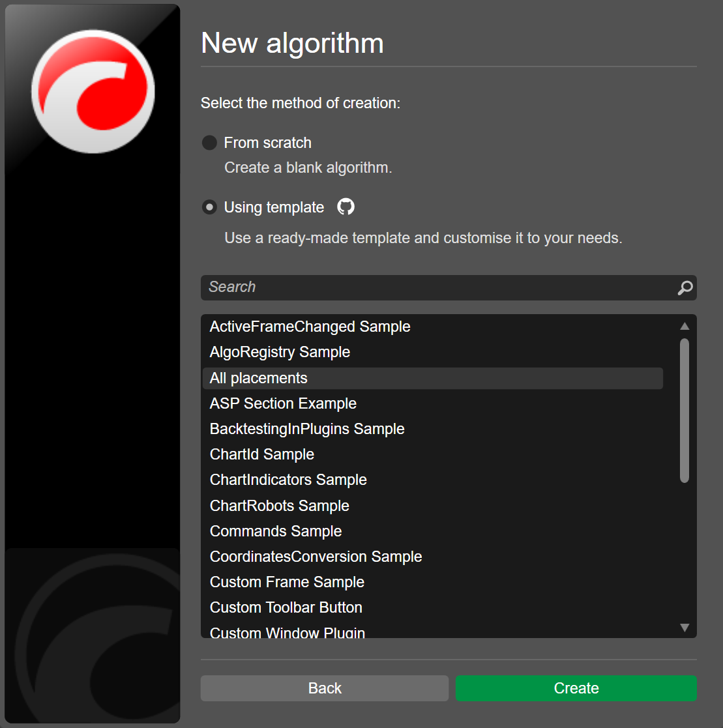Click the GitHub icon beside Using template
723x728 pixels.
pyautogui.click(x=346, y=207)
